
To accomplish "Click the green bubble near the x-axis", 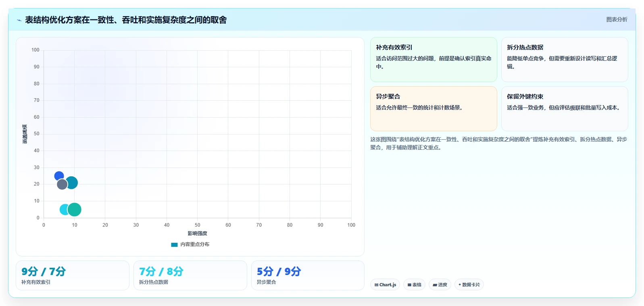I will [75, 209].
